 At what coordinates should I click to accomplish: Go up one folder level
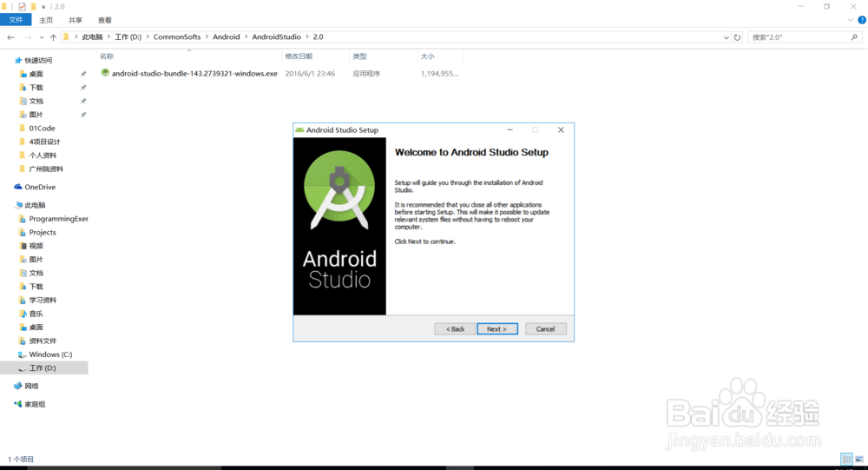tap(53, 37)
